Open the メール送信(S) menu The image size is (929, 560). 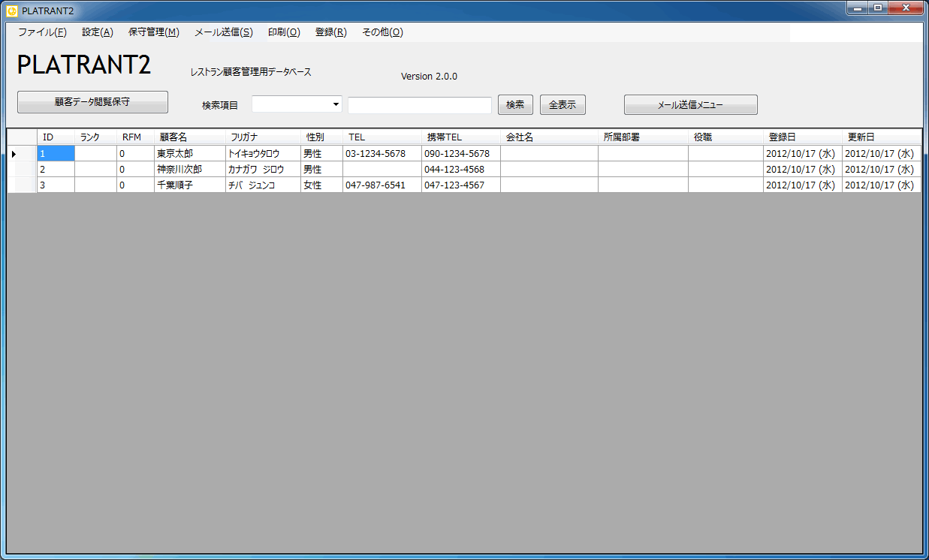coord(224,32)
